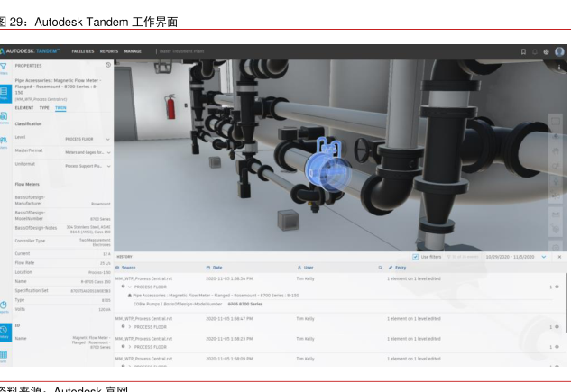Open the History sidebar icon
571x392 pixels.
click(5, 332)
